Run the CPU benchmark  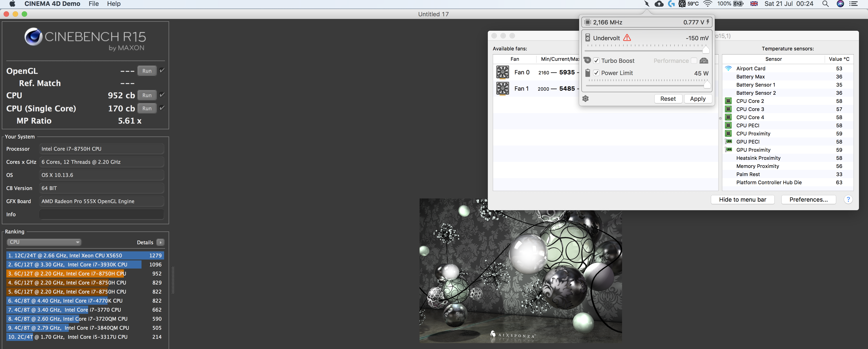147,95
